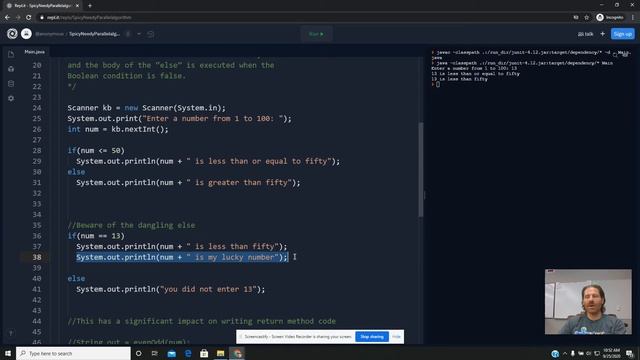Show hidden system tray icons

[x=565, y=353]
